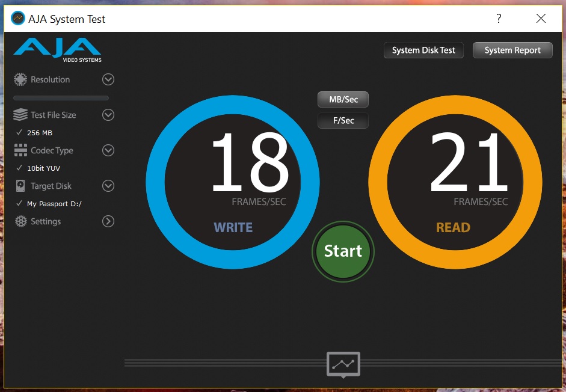Screen dimensions: 566x392
Task: Close the AJA System Test window
Action: pos(541,19)
